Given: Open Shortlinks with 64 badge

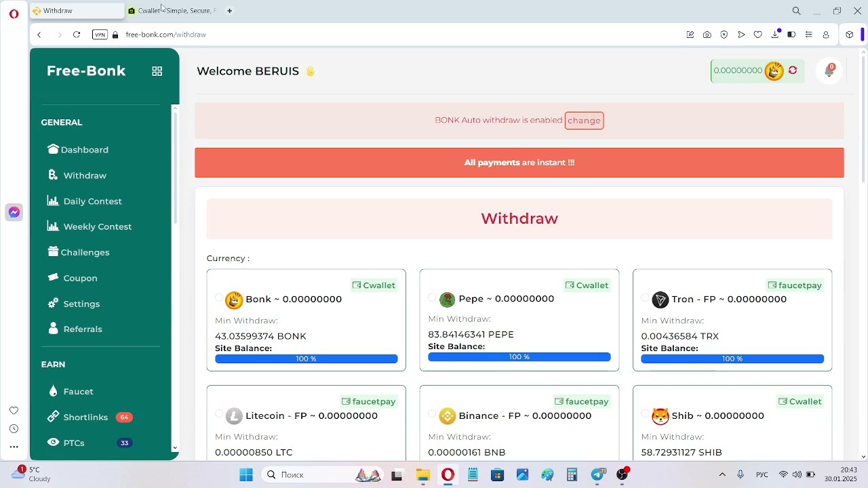Looking at the screenshot, I should click(90, 418).
